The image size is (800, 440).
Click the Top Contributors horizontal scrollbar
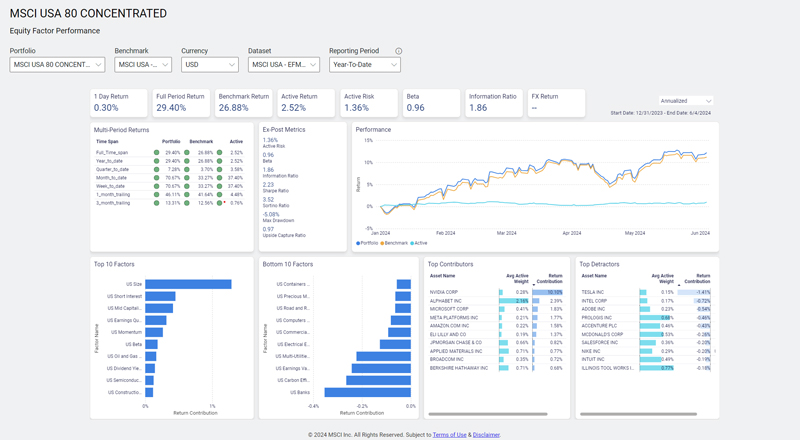(488, 414)
